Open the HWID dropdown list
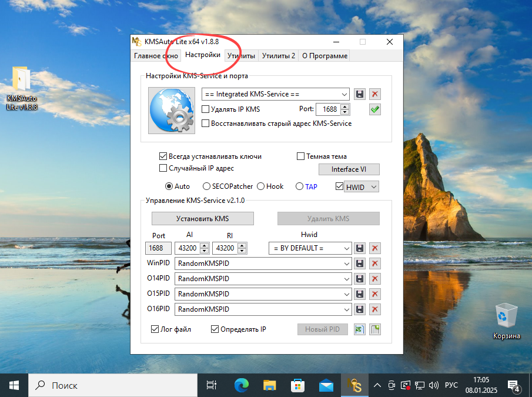The image size is (532, 397). pyautogui.click(x=374, y=186)
